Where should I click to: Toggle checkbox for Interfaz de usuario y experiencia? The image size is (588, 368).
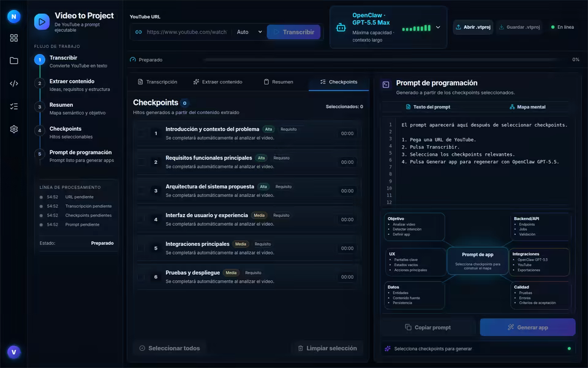(x=141, y=220)
